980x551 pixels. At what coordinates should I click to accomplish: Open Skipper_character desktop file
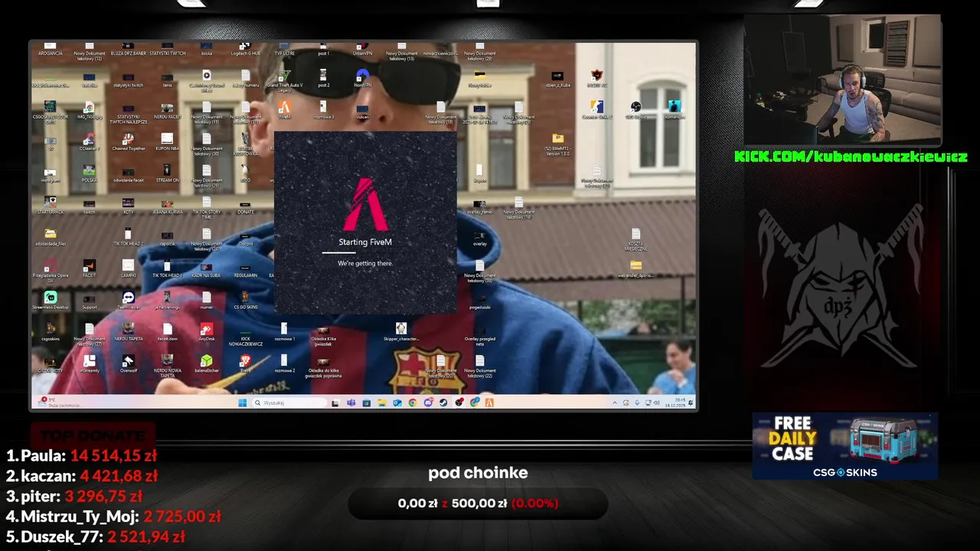(401, 331)
